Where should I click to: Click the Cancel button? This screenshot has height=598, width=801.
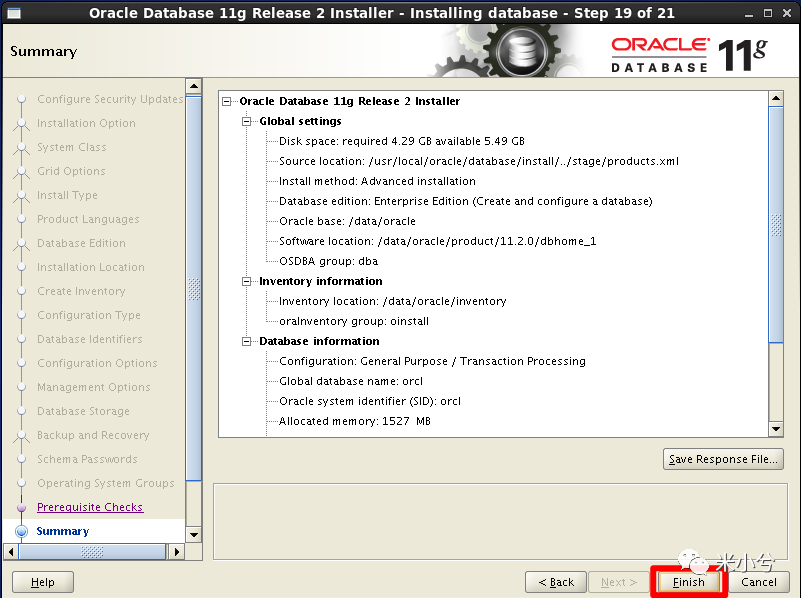click(759, 582)
